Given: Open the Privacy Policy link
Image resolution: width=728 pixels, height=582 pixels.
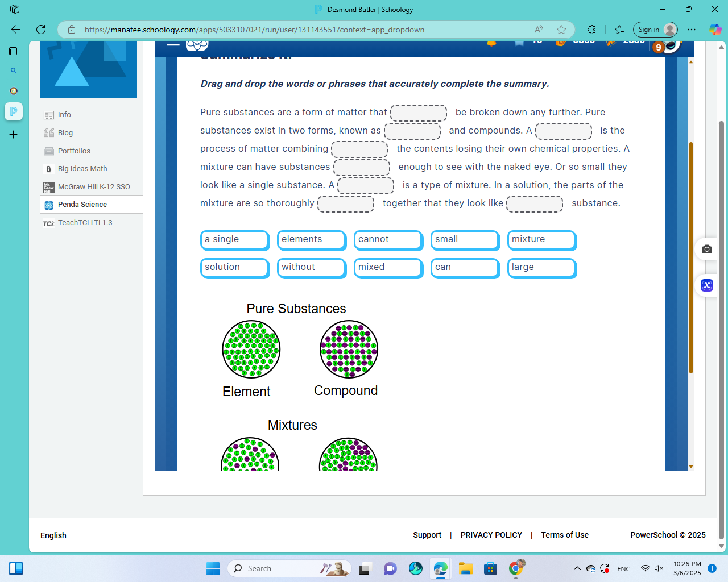Looking at the screenshot, I should tap(491, 535).
